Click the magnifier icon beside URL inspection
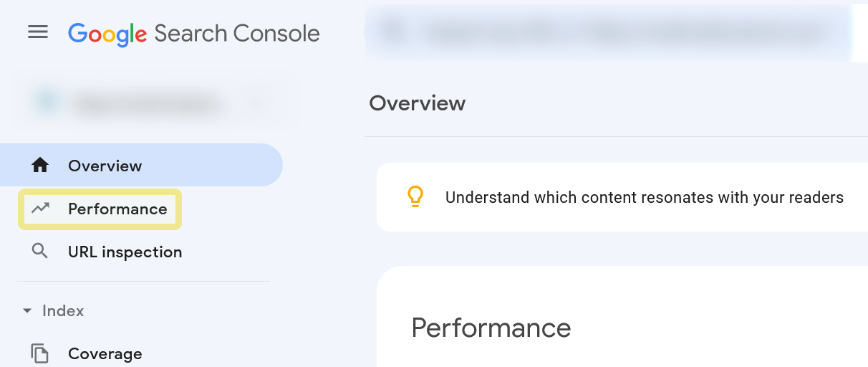 point(40,252)
